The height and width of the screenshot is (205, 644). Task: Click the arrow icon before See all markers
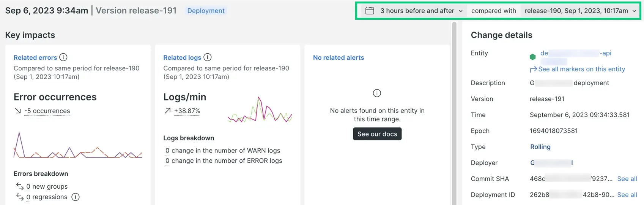point(533,69)
